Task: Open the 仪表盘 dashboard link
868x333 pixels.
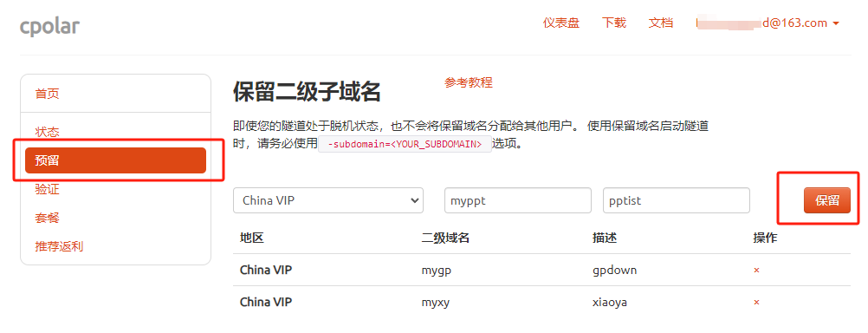Action: [x=560, y=23]
